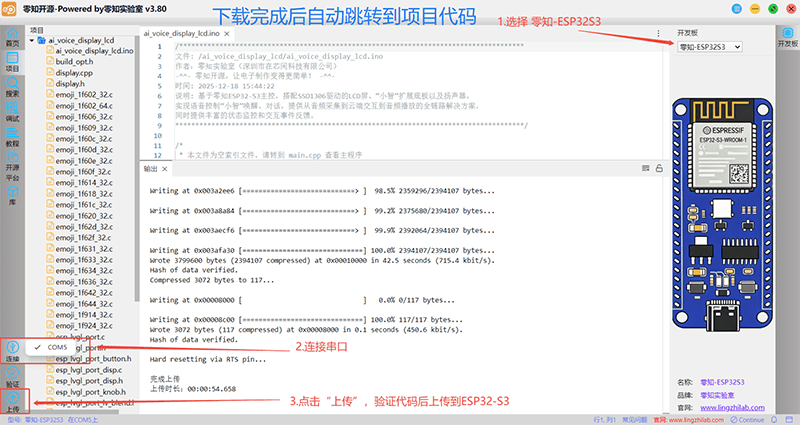The width and height of the screenshot is (800, 425).
Task: Click 常见问题 in status bar
Action: (634, 419)
